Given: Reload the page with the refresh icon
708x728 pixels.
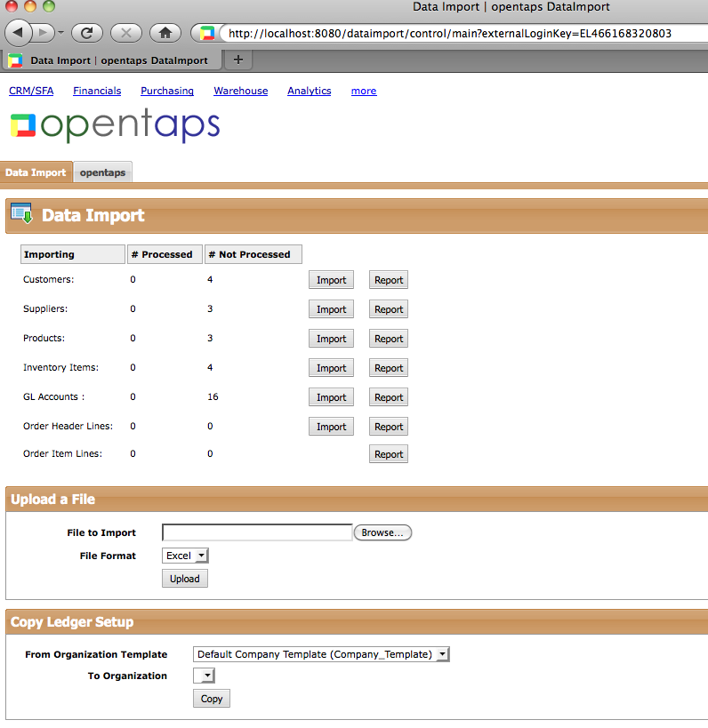Looking at the screenshot, I should [x=87, y=33].
